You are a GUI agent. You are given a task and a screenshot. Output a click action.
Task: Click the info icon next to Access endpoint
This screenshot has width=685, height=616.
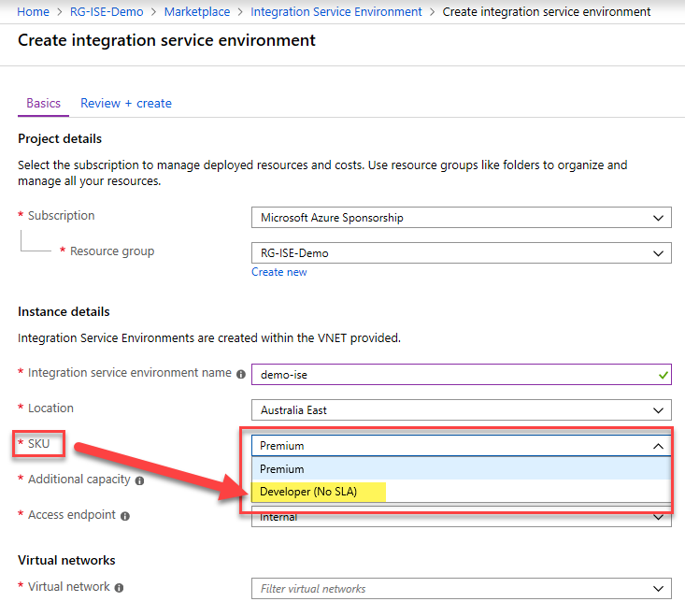(124, 516)
